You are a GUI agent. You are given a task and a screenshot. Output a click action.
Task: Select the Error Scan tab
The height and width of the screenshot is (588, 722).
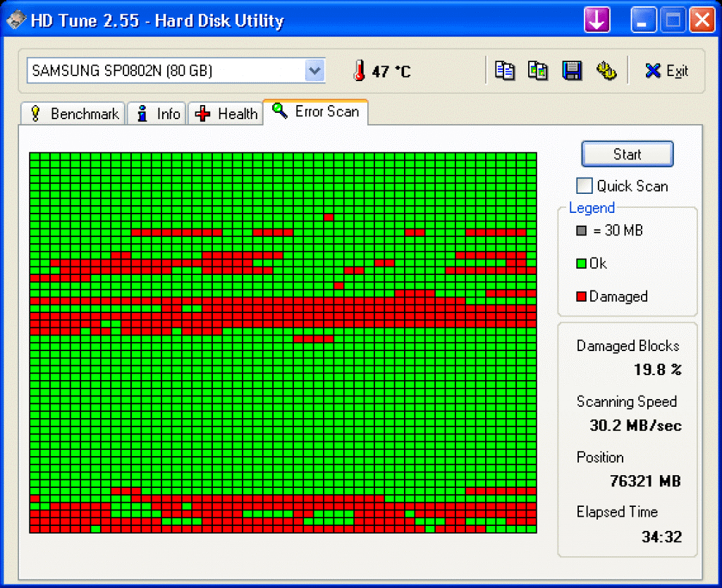(x=315, y=112)
